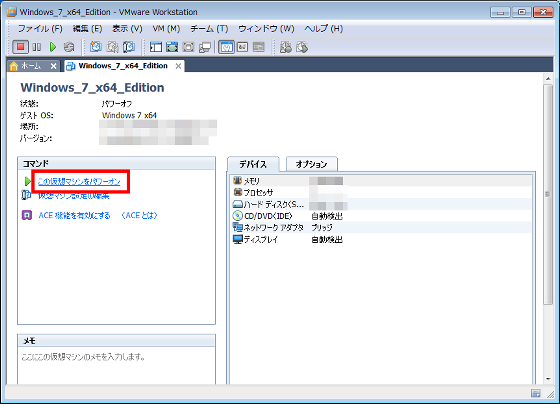Open the チーム (T) menu

tap(209, 29)
